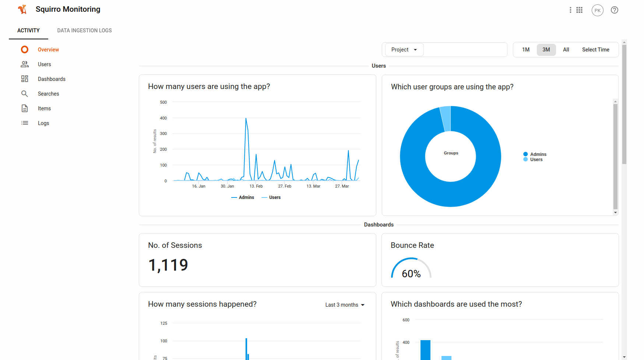This screenshot has width=644, height=360.
Task: Click the Squirro squirrel logo
Action: [22, 9]
